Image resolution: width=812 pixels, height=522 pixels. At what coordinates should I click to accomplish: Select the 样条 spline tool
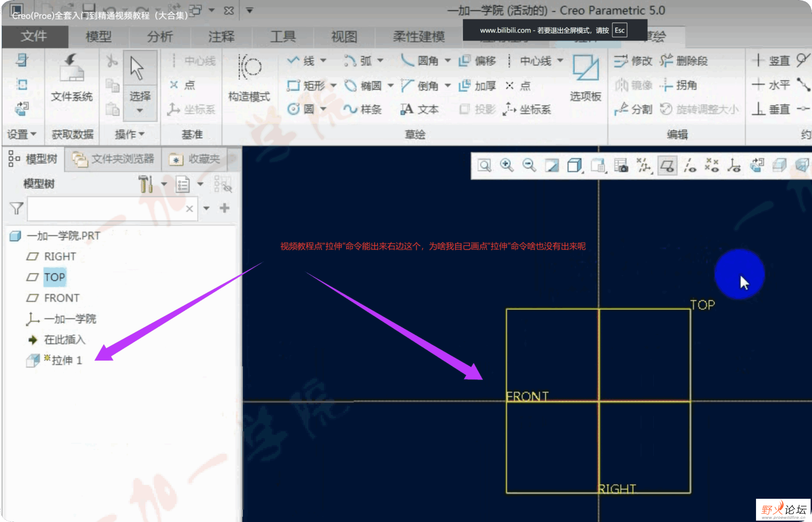363,109
